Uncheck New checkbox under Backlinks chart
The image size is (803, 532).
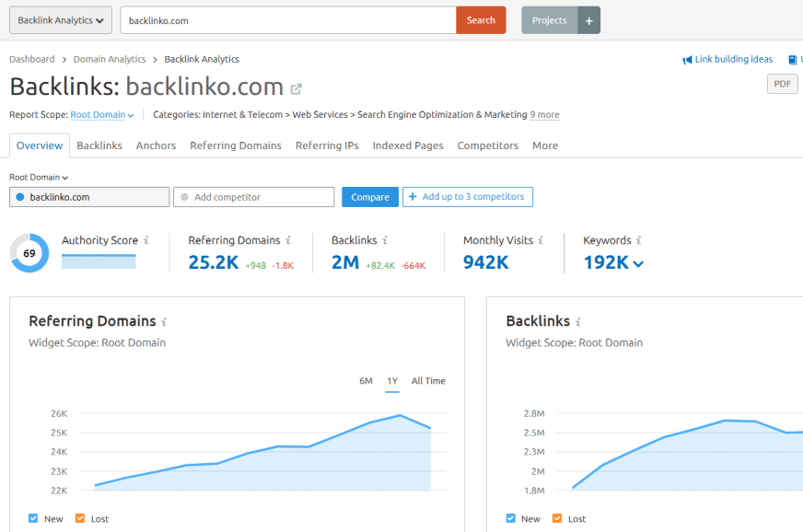pyautogui.click(x=511, y=518)
